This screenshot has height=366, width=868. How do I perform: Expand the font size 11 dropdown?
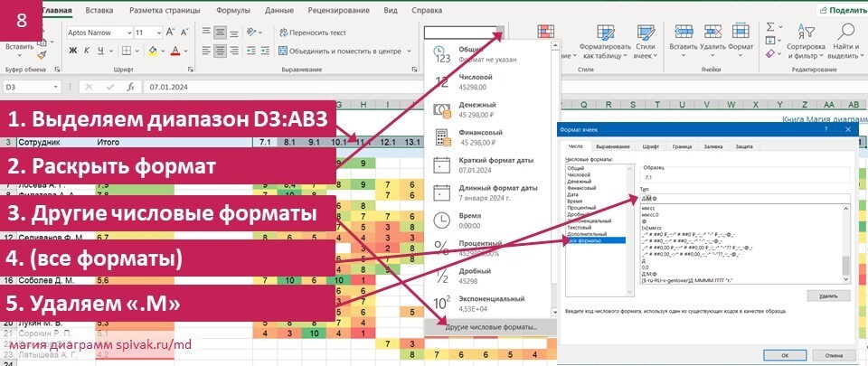[158, 33]
